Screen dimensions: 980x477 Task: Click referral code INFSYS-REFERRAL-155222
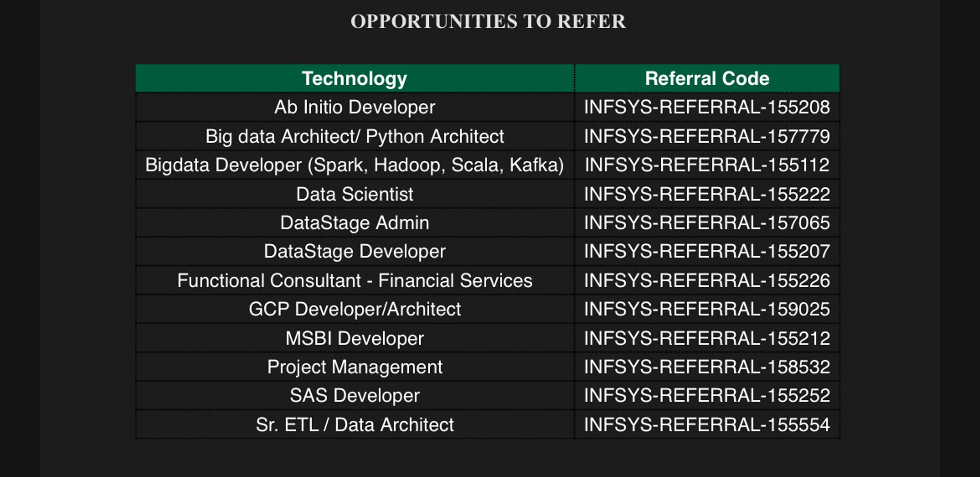707,194
